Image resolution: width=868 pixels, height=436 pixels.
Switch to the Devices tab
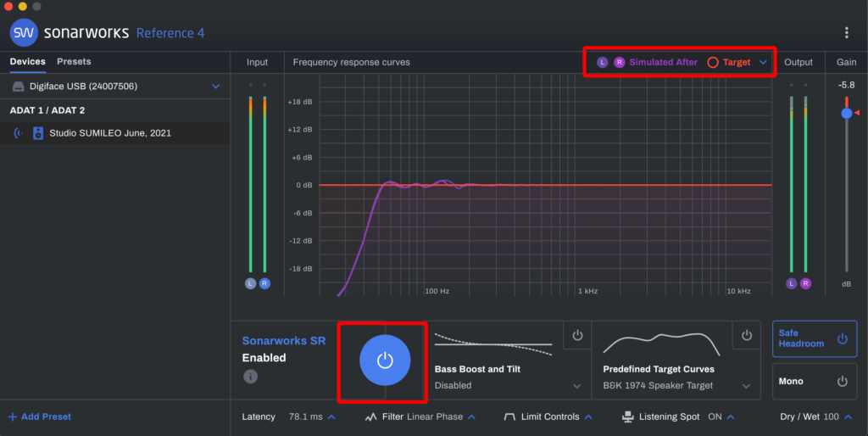[x=28, y=61]
